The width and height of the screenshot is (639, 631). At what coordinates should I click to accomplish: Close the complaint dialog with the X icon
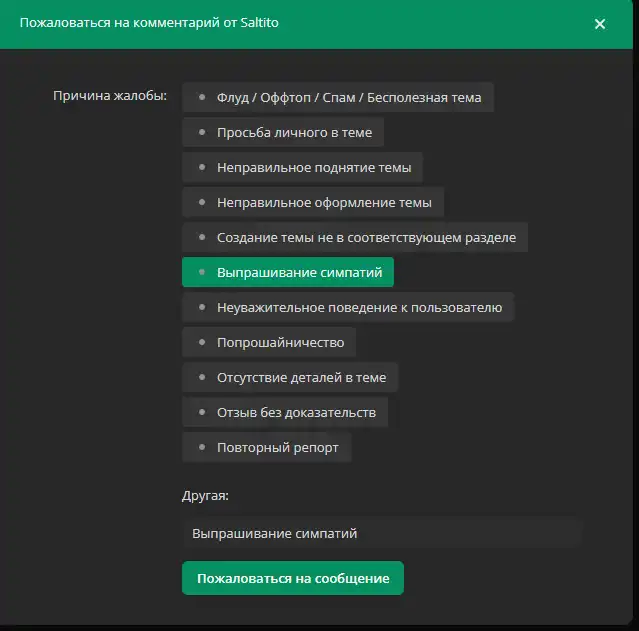(x=600, y=24)
